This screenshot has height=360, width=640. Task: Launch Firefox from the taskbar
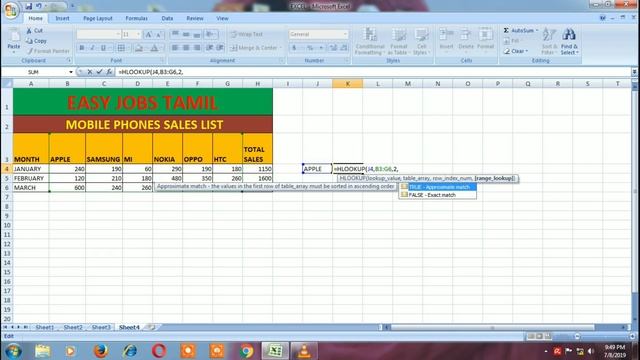[100, 351]
